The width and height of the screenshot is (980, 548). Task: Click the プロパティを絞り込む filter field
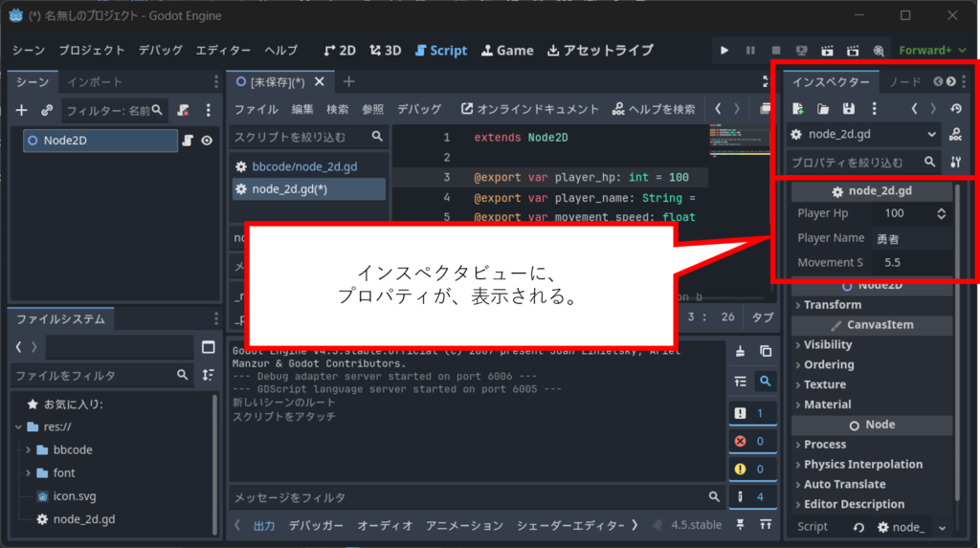point(855,163)
